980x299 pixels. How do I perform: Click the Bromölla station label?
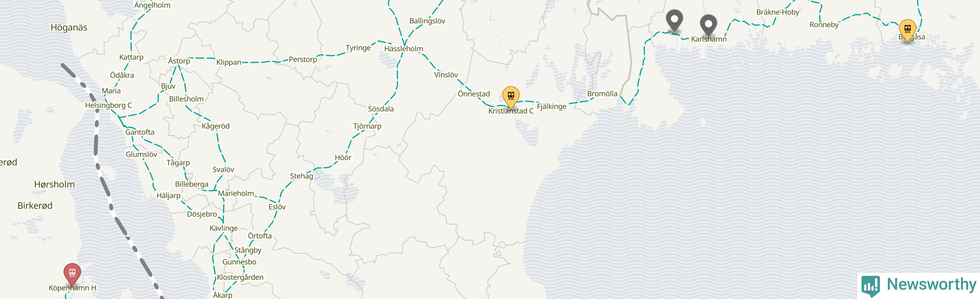pyautogui.click(x=602, y=94)
